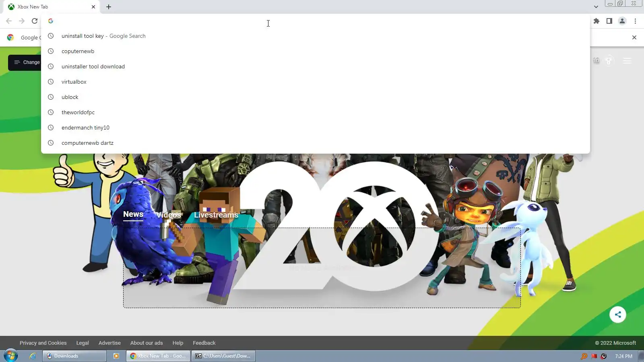Go back with the back arrow
The height and width of the screenshot is (362, 644).
pyautogui.click(x=9, y=21)
